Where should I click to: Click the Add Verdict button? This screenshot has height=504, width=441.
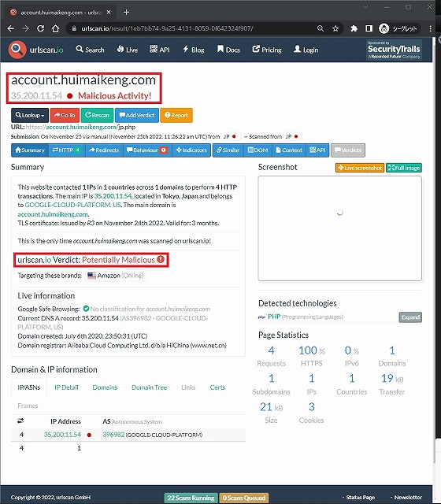click(137, 115)
